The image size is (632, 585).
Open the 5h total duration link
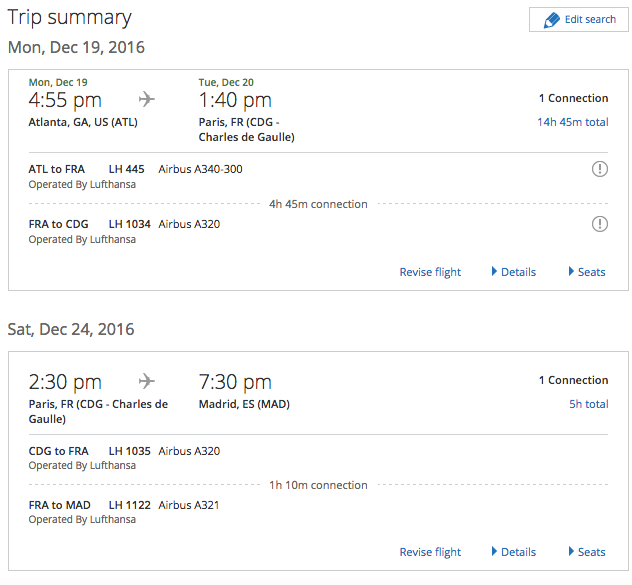588,404
